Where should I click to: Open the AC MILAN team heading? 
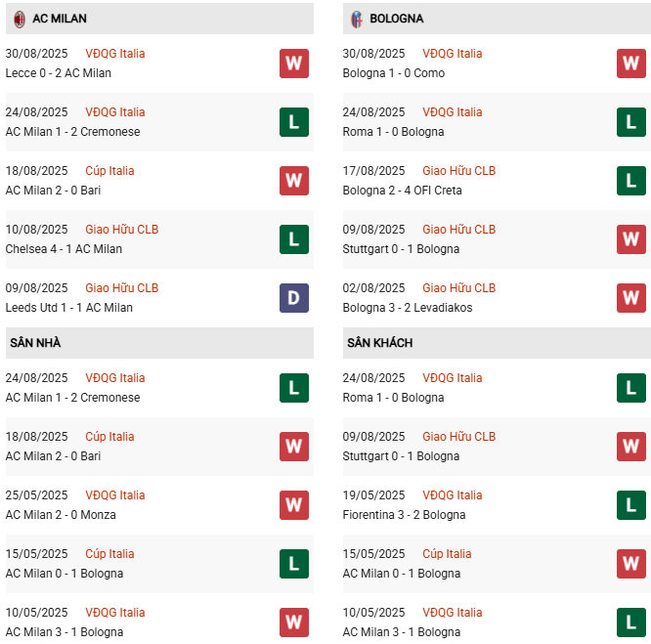[60, 19]
